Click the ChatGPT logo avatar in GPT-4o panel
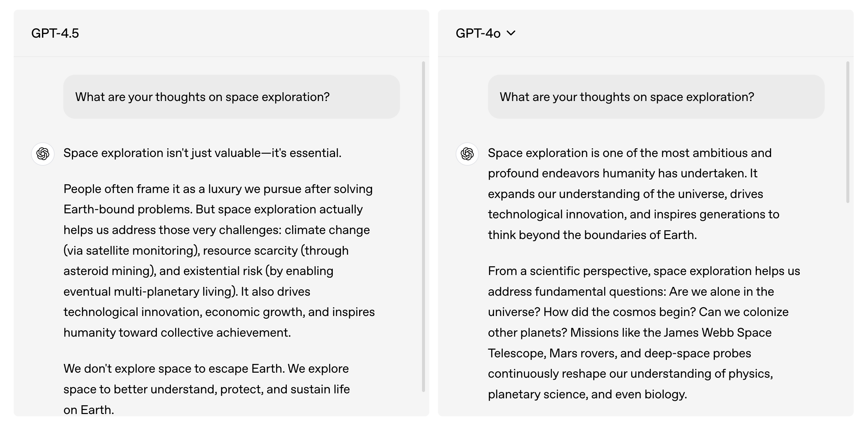 467,154
